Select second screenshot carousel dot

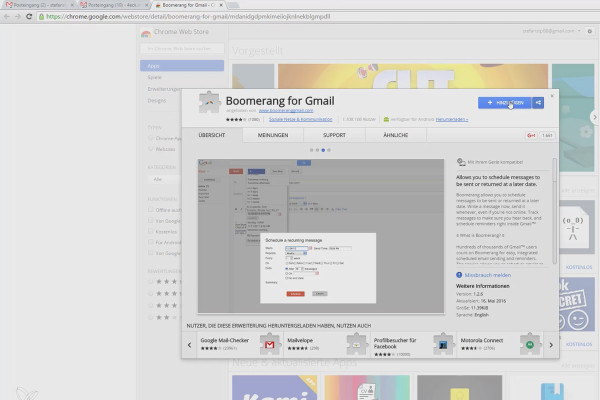tap(317, 150)
